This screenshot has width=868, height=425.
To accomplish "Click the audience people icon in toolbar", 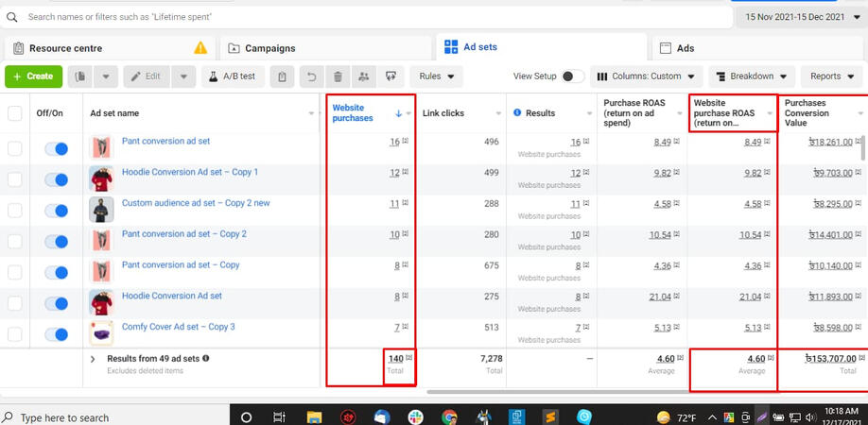I will click(363, 76).
